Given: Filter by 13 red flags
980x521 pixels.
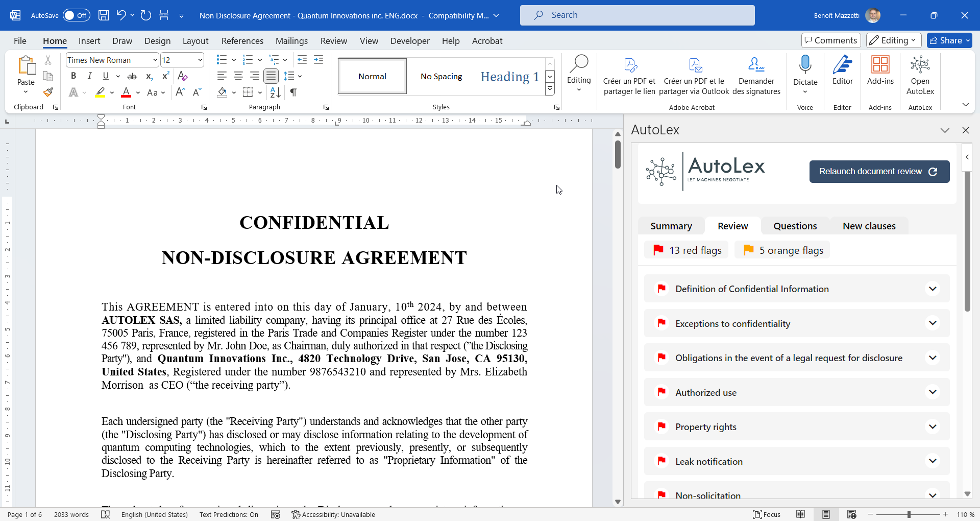Looking at the screenshot, I should point(687,250).
